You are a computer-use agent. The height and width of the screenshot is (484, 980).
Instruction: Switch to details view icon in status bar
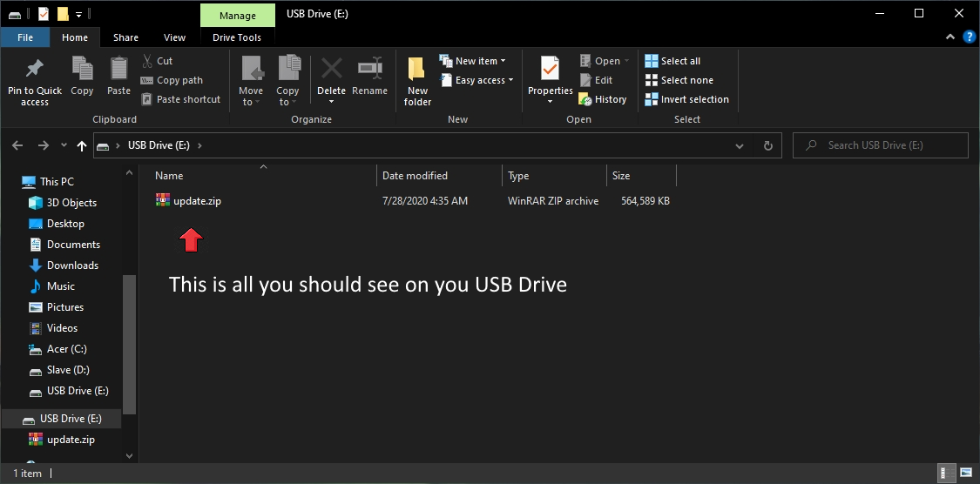[948, 473]
